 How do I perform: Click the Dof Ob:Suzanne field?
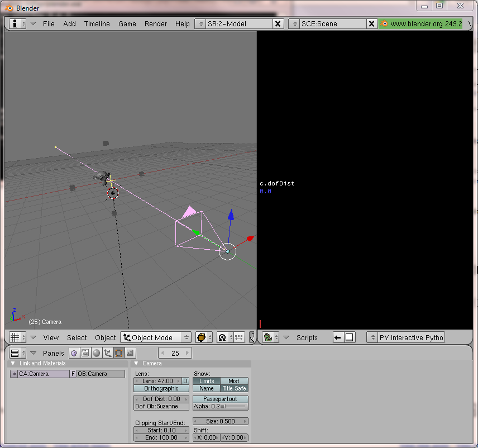point(161,406)
